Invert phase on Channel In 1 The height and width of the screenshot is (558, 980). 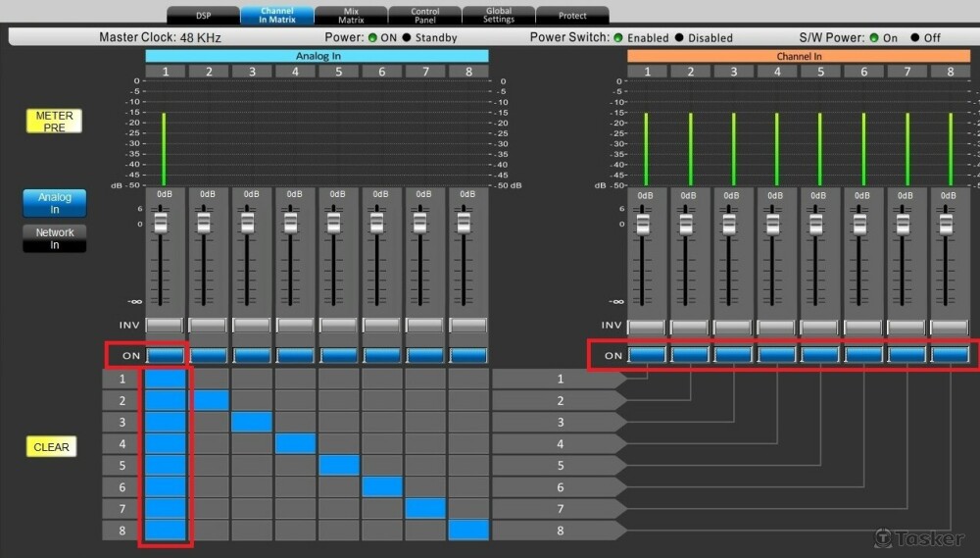tap(646, 327)
